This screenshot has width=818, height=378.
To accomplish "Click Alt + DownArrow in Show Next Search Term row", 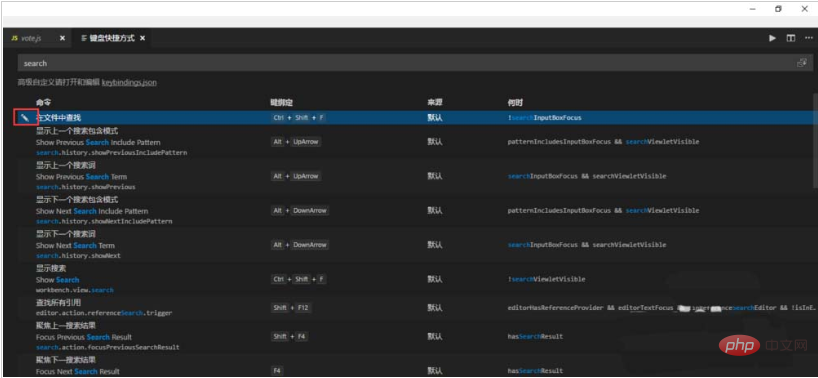I will [x=300, y=245].
